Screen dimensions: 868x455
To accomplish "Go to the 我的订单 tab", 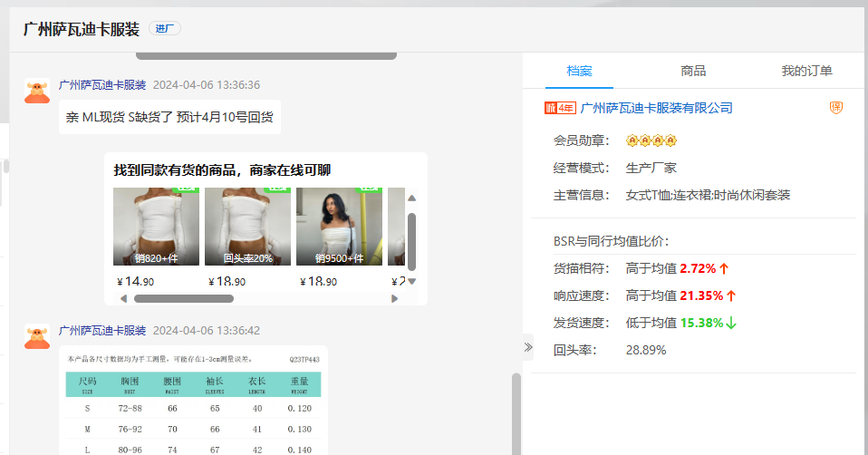I will pyautogui.click(x=806, y=71).
